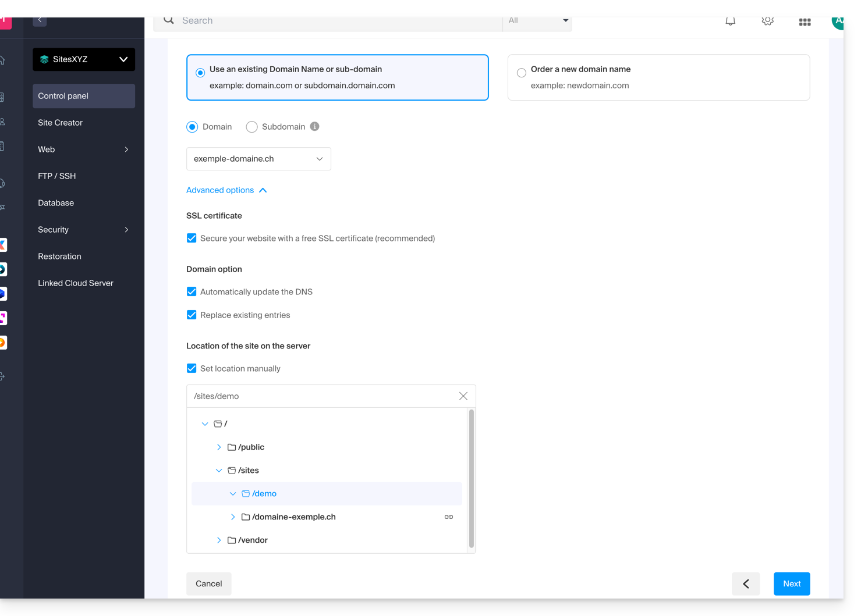Screen dimensions: 861x616
Task: Click the link icon beside /domaine-exemple.ch
Action: pyautogui.click(x=448, y=517)
